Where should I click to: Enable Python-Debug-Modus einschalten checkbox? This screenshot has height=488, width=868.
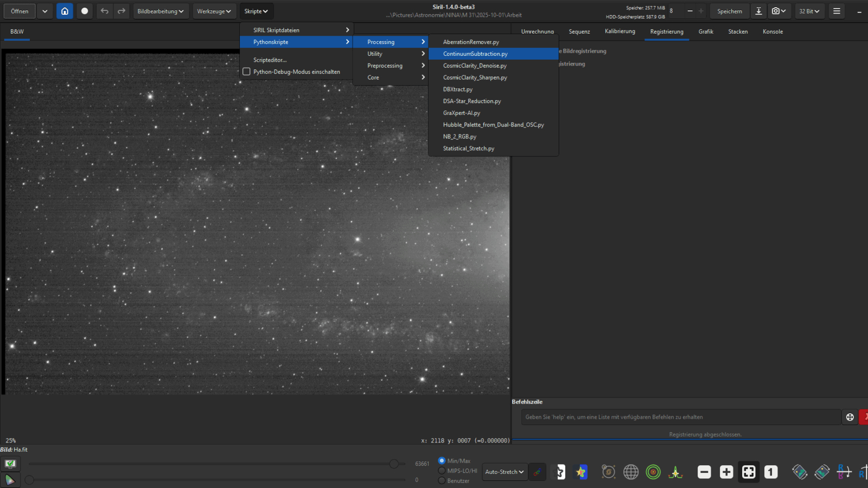coord(247,72)
